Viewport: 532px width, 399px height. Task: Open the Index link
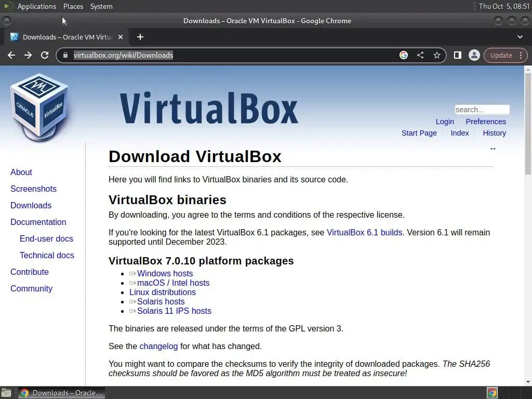coord(459,133)
